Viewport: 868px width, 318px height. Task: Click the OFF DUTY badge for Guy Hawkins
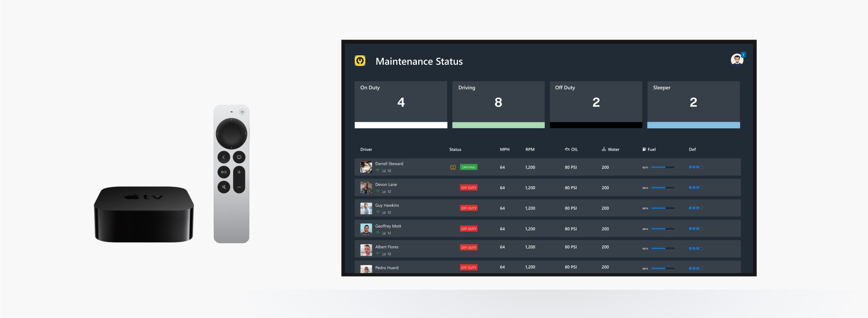coord(469,208)
